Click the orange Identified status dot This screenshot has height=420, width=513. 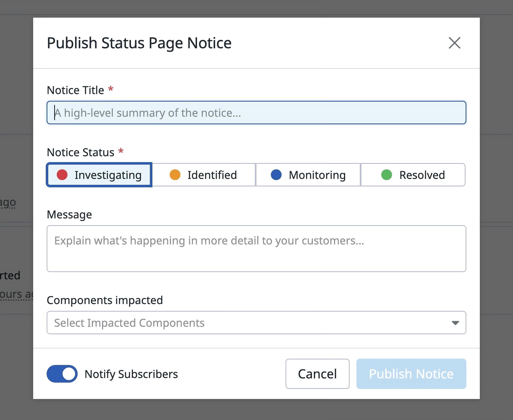175,175
